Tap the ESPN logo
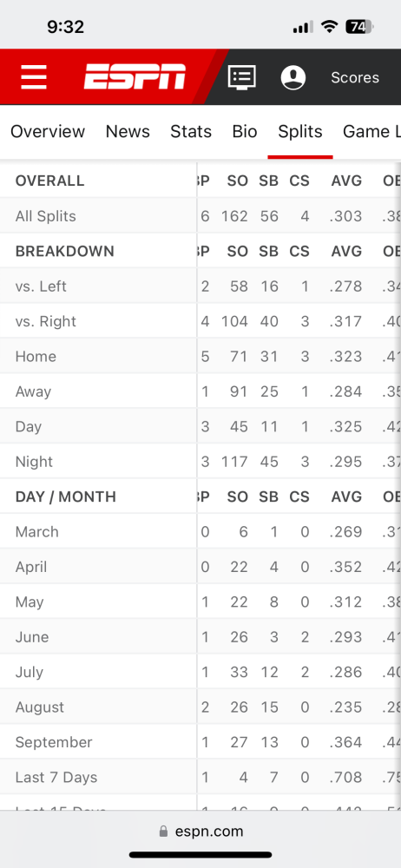This screenshot has height=868, width=401. 135,77
